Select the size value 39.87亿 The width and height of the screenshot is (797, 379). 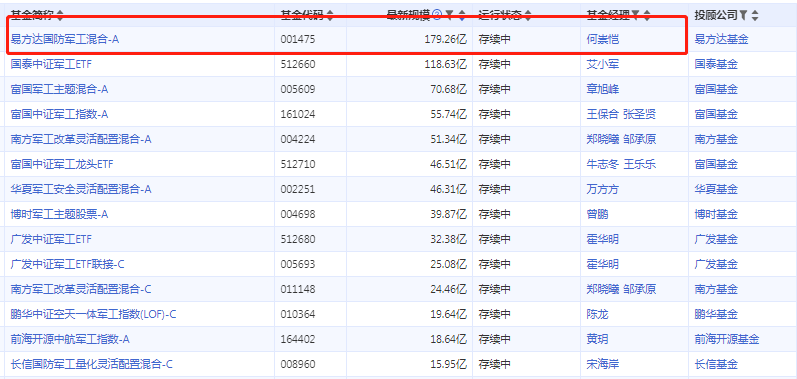point(448,214)
